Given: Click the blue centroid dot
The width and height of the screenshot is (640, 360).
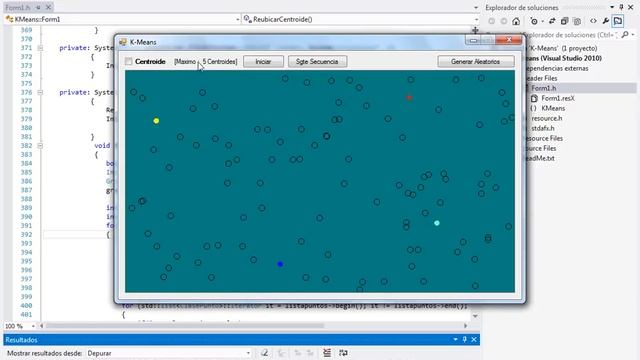Looking at the screenshot, I should coord(280,264).
